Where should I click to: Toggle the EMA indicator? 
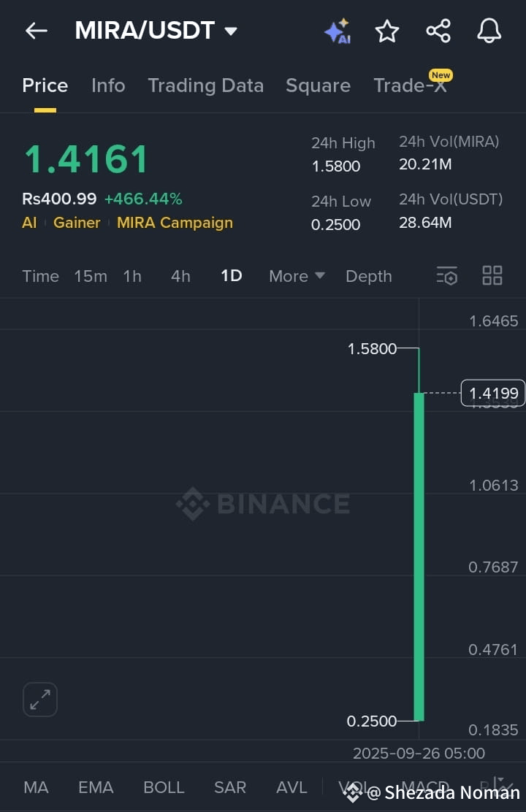pos(96,788)
